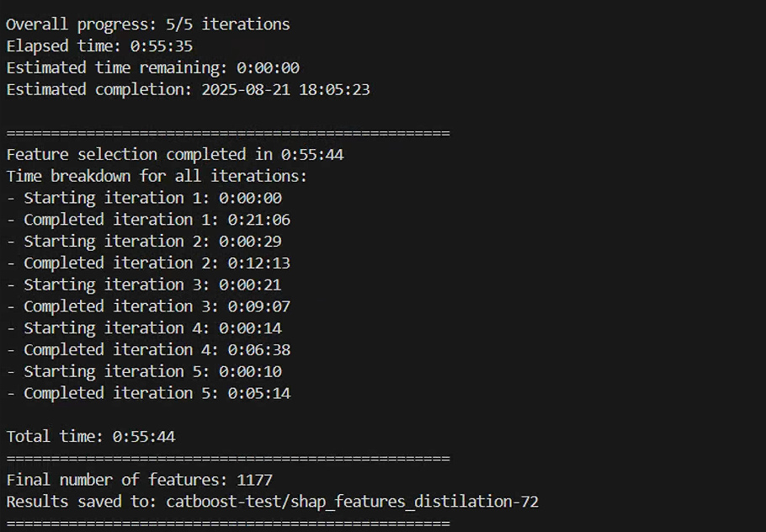Click the 'Estimated time remaining' line
The width and height of the screenshot is (766, 532).
tap(152, 68)
